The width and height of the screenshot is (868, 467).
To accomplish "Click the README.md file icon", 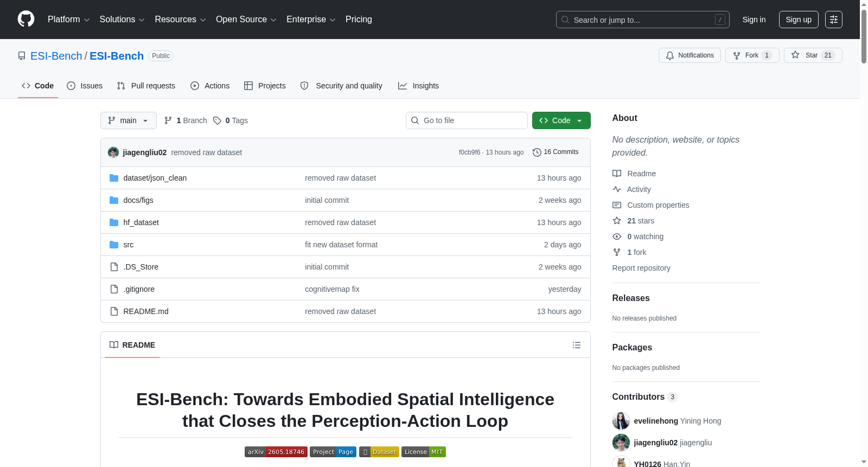I will tap(114, 311).
